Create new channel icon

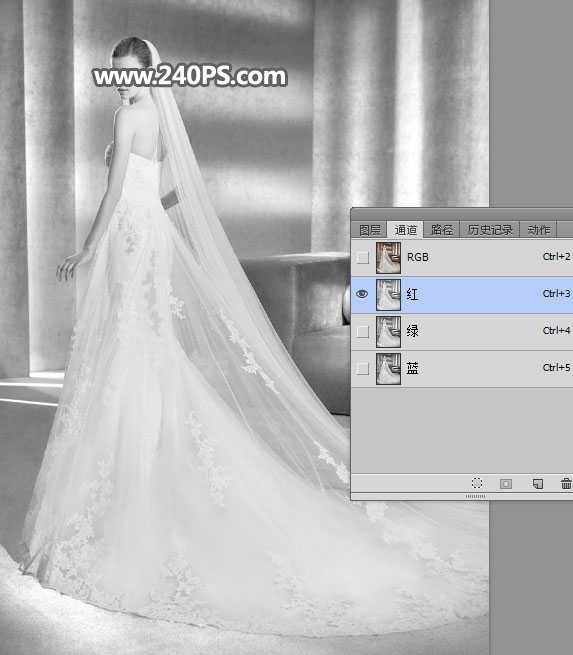click(538, 484)
